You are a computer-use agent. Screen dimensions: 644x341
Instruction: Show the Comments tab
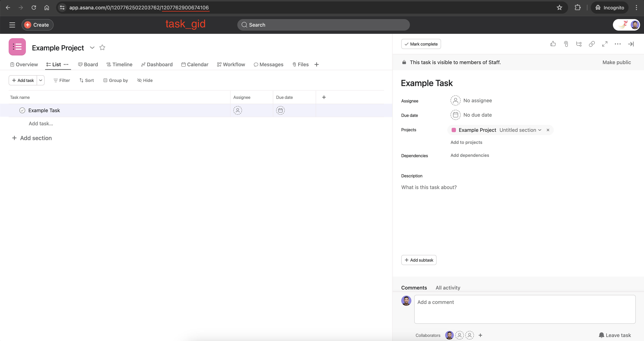[414, 288]
